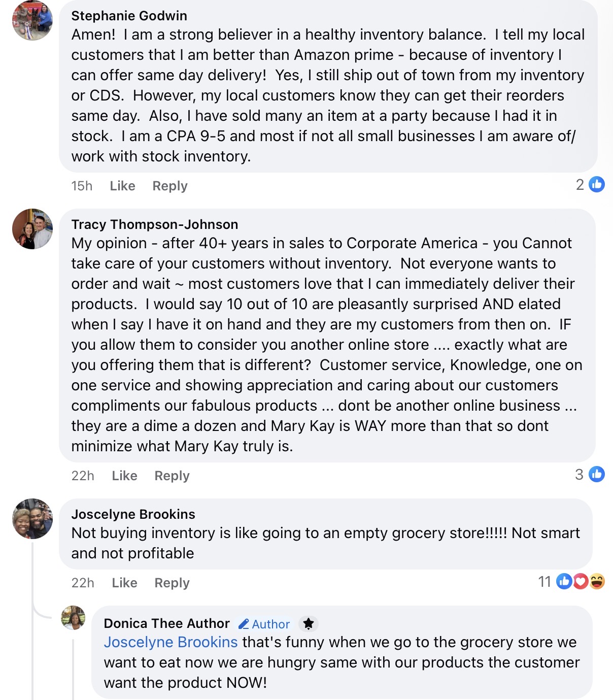Click star badge next to Author label

coord(308,623)
